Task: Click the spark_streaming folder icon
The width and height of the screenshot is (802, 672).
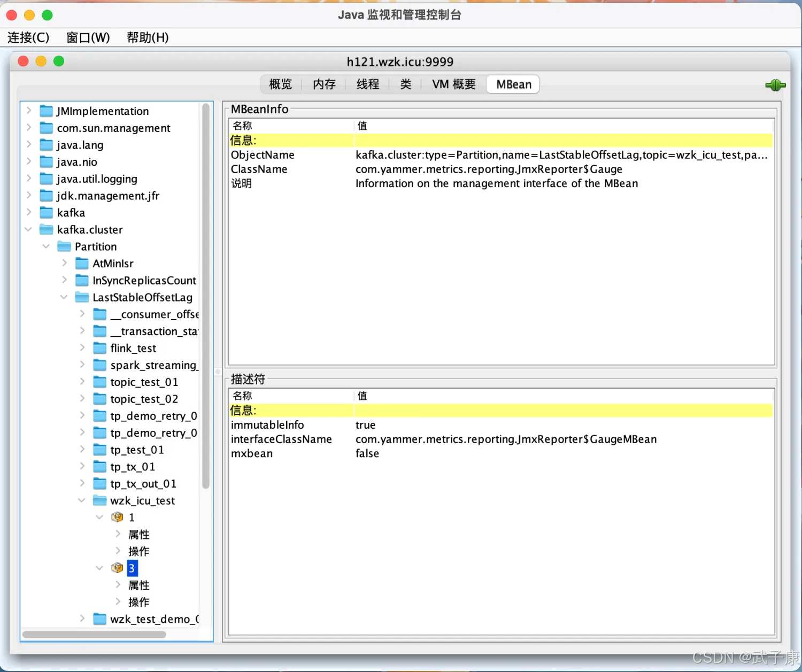Action: coord(100,365)
